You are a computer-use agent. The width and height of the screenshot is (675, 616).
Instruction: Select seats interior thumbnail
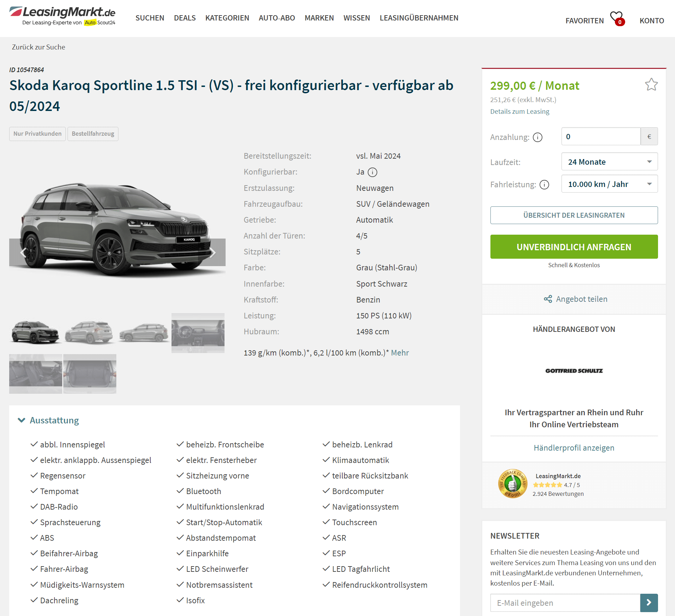click(35, 374)
